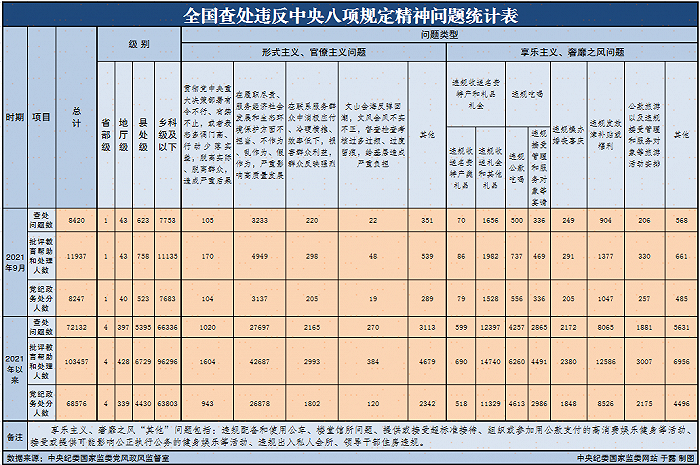This screenshot has height=465, width=700.
Task: Select the 项目 column header
Action: pos(42,118)
